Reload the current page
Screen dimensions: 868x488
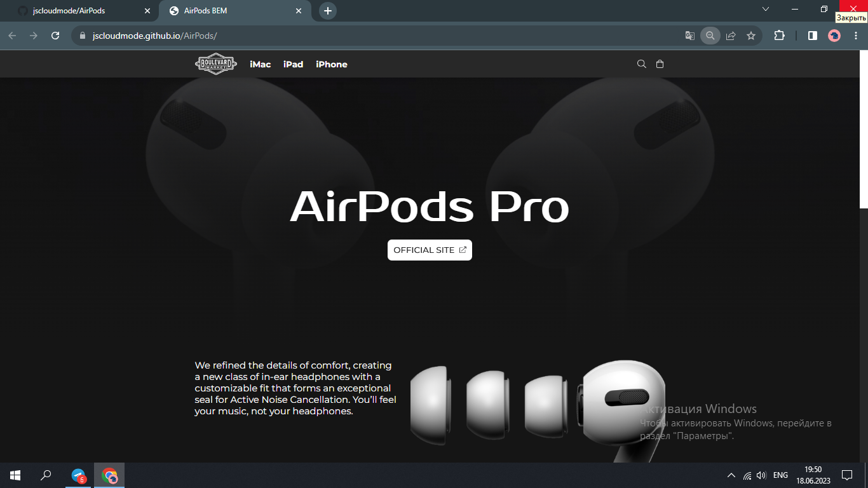click(55, 36)
